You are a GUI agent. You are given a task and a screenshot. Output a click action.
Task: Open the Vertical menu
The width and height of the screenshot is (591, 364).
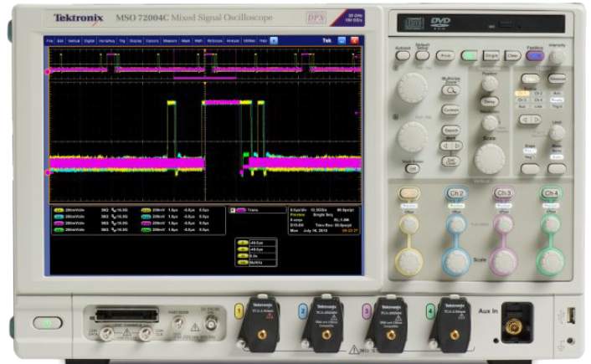click(x=74, y=41)
